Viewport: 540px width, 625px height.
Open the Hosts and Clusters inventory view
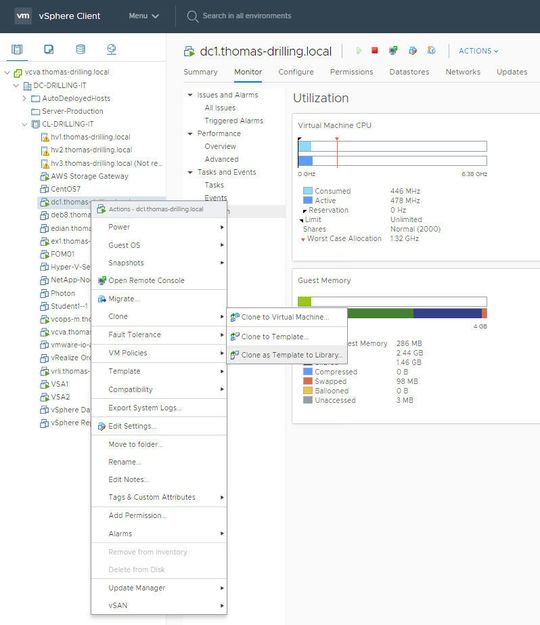coord(17,49)
